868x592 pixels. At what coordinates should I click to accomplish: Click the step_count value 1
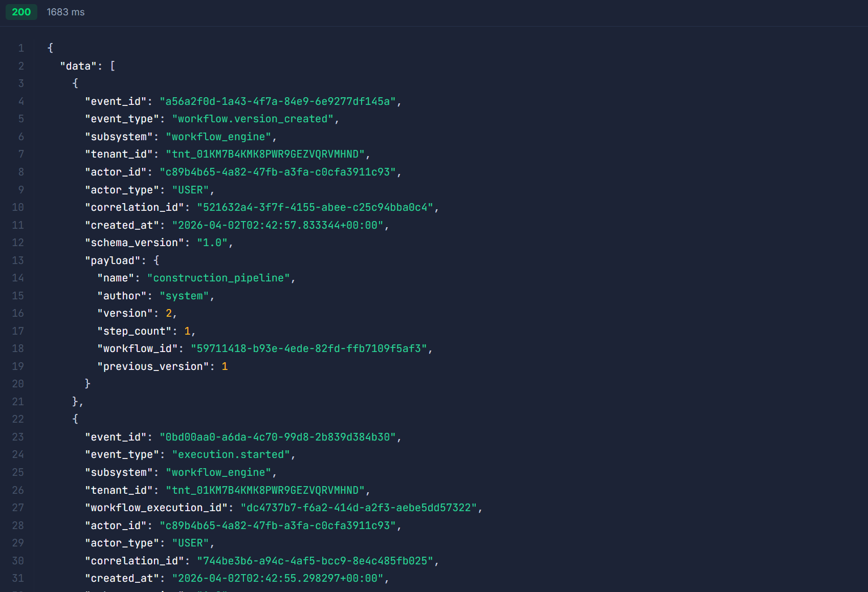[x=187, y=331]
